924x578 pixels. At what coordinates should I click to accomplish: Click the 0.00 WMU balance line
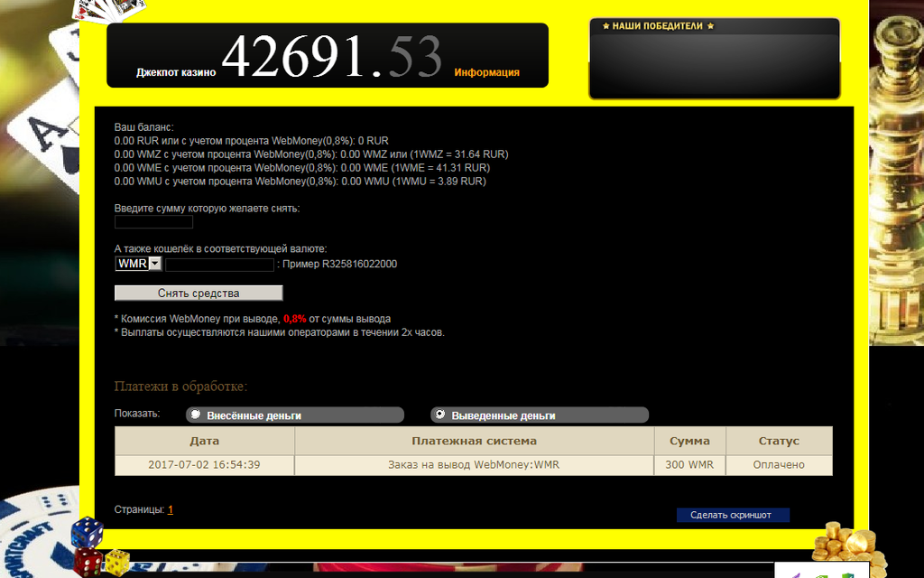[300, 182]
